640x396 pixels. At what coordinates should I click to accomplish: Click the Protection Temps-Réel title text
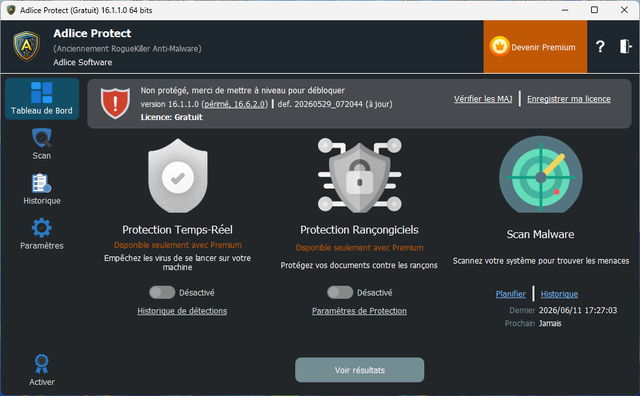(178, 230)
